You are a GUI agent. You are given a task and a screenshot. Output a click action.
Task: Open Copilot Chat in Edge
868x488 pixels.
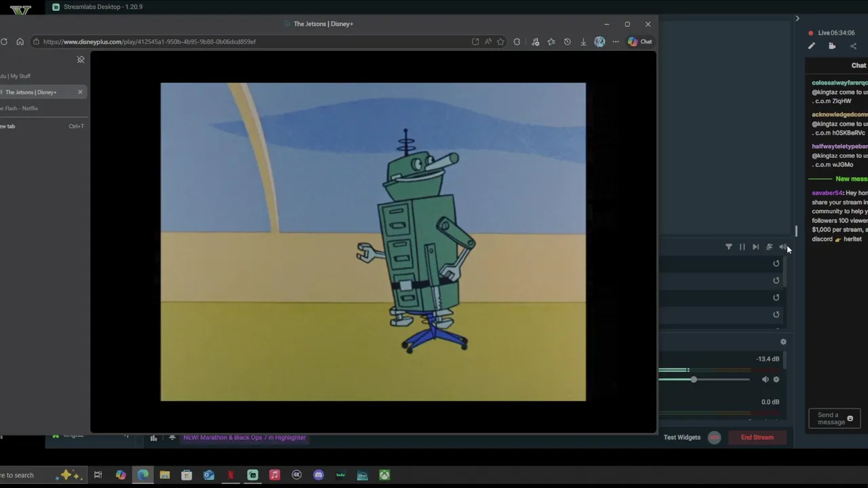click(639, 41)
